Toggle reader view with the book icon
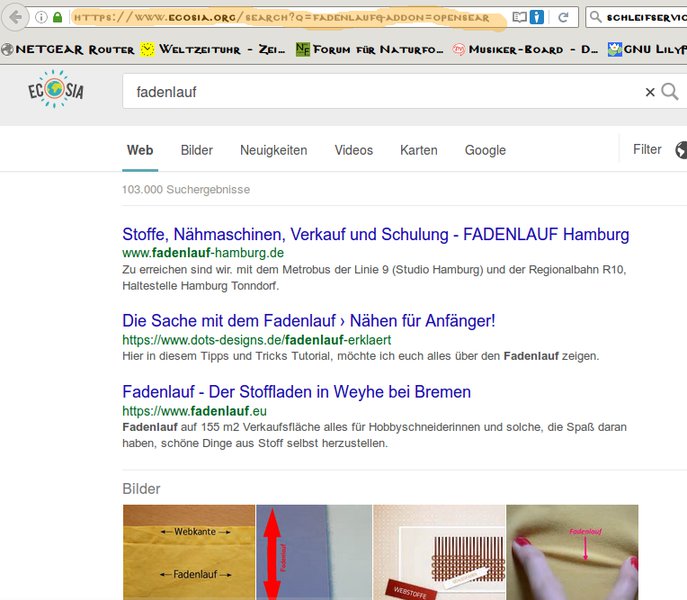This screenshot has width=687, height=600. 520,18
